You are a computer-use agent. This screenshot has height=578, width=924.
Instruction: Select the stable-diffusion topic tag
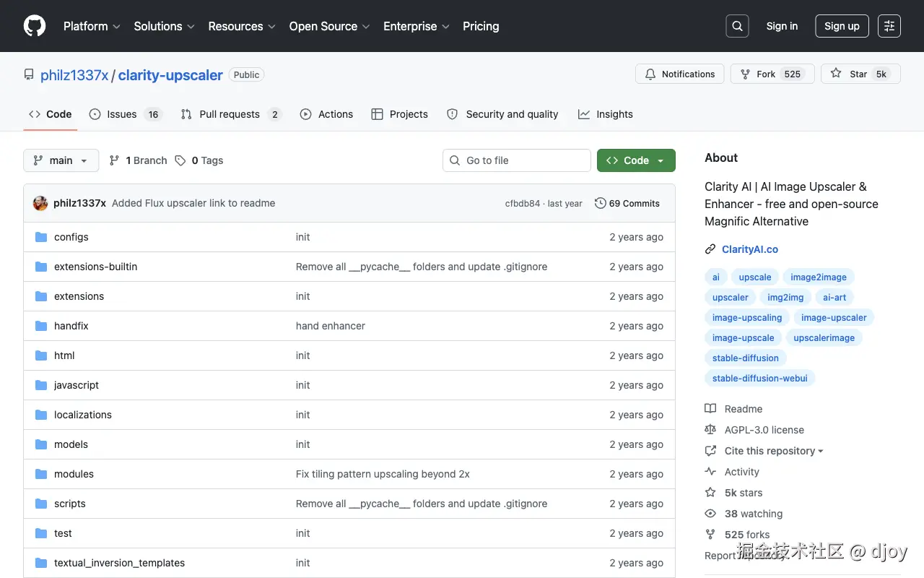(x=745, y=358)
